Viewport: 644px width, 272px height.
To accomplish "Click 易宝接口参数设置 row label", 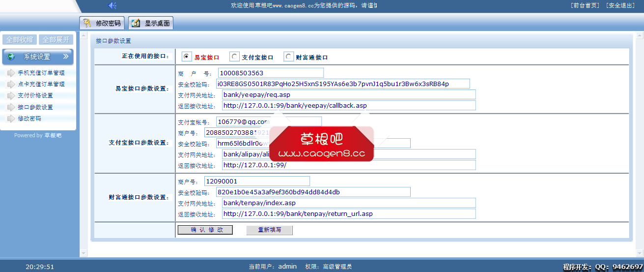I will point(142,89).
